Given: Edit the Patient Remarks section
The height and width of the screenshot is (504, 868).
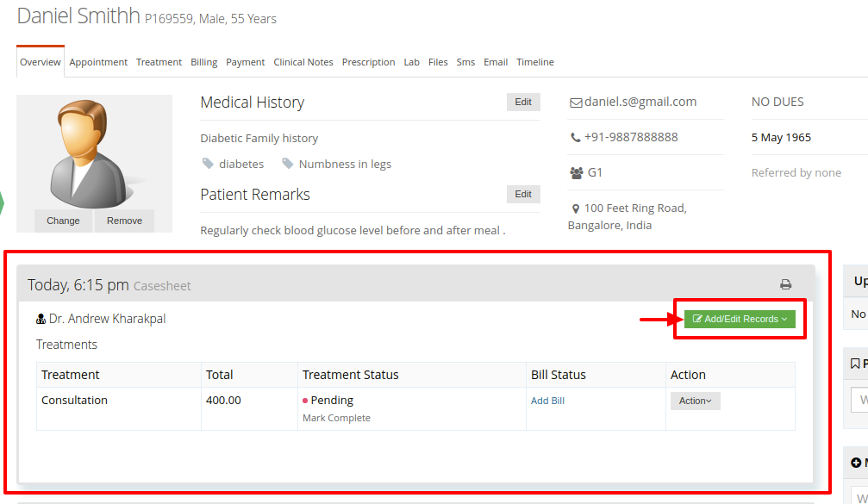Looking at the screenshot, I should 523,194.
